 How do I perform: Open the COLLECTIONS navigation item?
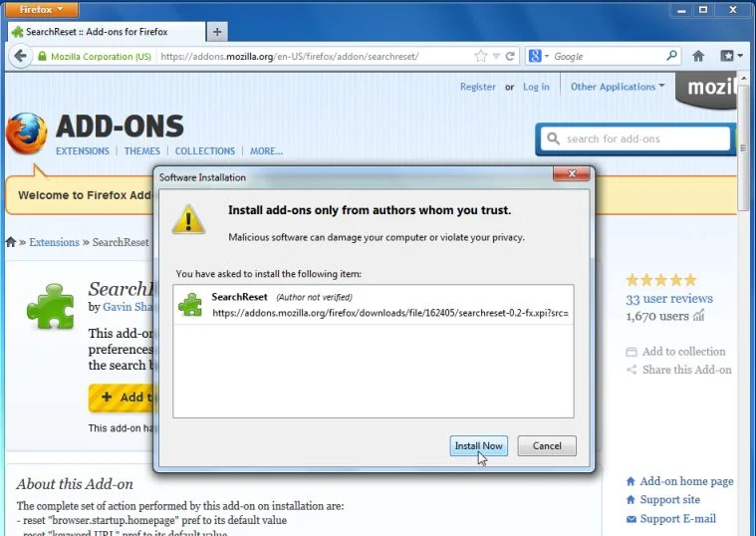[205, 151]
